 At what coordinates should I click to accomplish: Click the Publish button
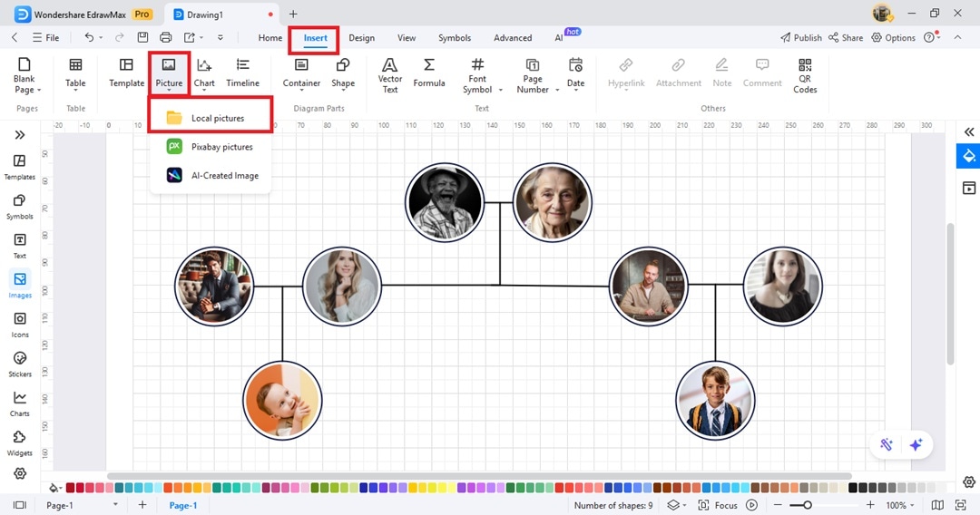point(800,37)
